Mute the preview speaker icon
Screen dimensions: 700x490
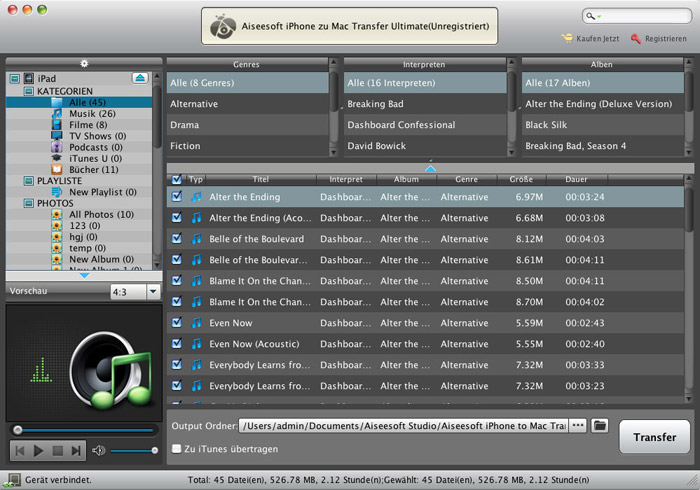tap(98, 451)
